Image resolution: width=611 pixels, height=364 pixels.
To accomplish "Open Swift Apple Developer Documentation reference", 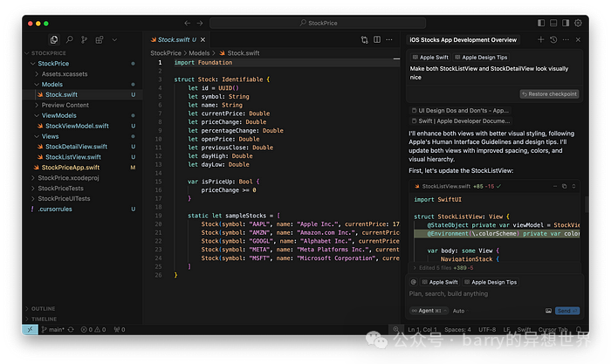I will point(461,121).
